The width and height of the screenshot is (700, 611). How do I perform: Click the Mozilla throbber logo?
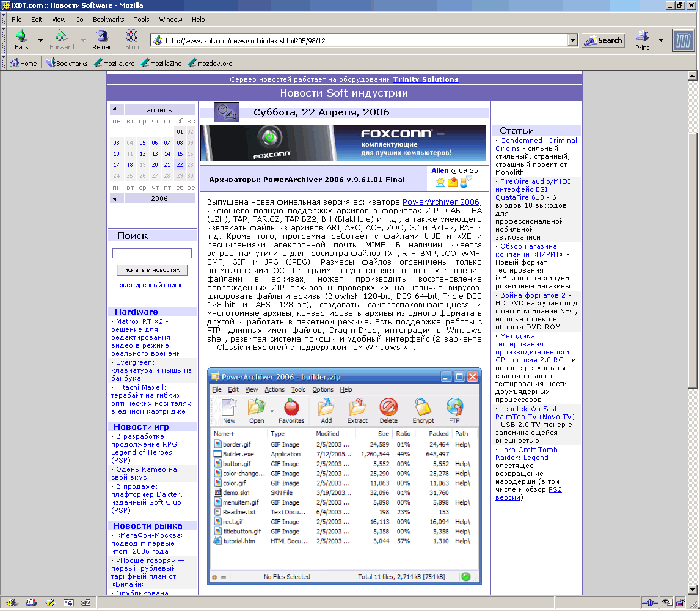tap(683, 41)
